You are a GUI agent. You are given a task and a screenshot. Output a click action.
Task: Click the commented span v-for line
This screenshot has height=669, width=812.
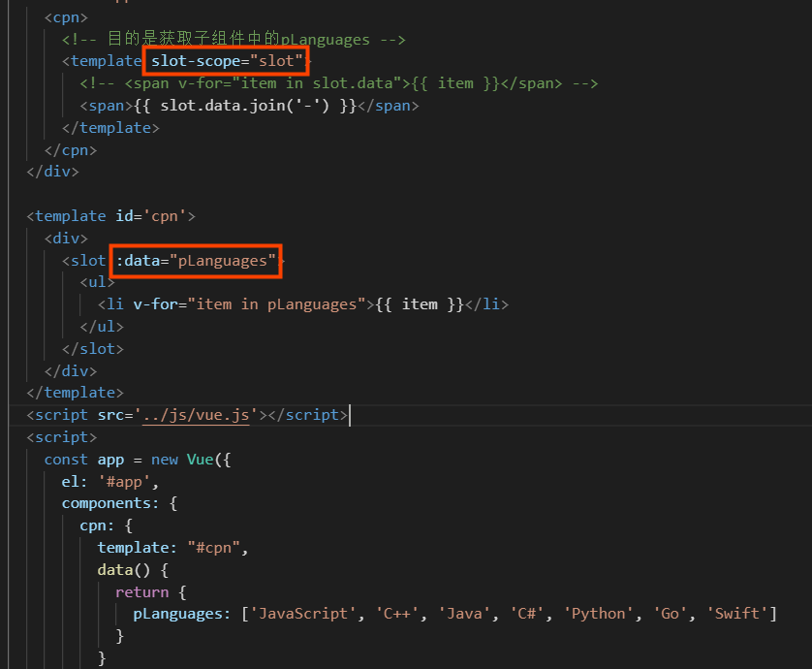339,83
